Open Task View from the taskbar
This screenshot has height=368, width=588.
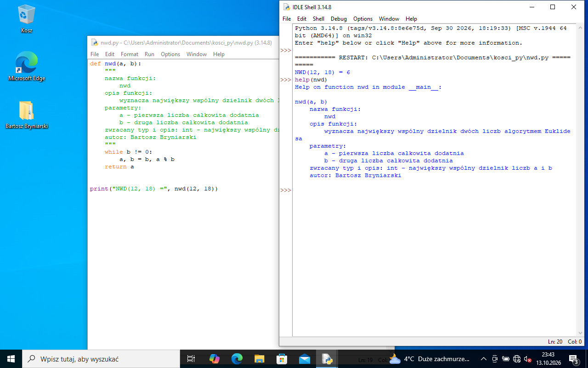pyautogui.click(x=191, y=359)
